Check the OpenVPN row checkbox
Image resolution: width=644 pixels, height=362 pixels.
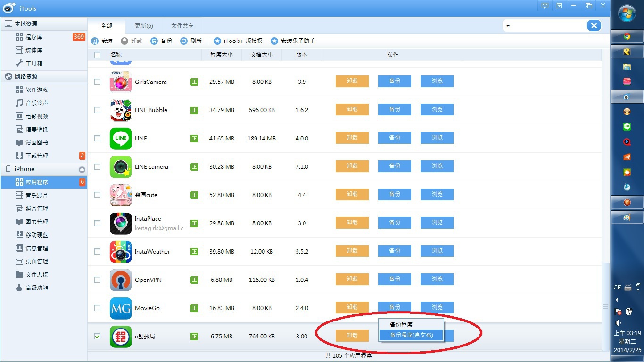click(x=98, y=280)
